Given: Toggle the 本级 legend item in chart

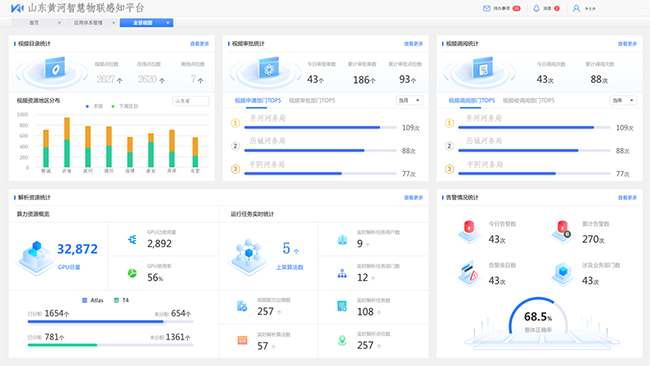Looking at the screenshot, I should tap(94, 106).
